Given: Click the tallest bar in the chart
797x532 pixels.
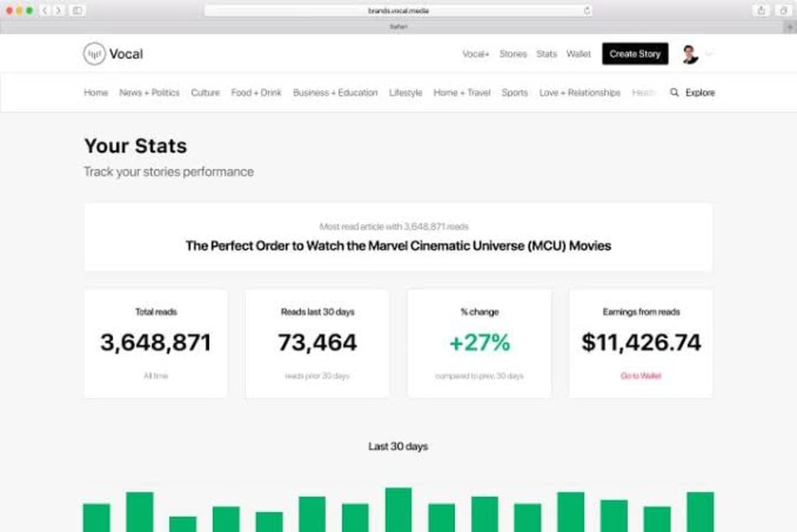Looking at the screenshot, I should coord(398,509).
